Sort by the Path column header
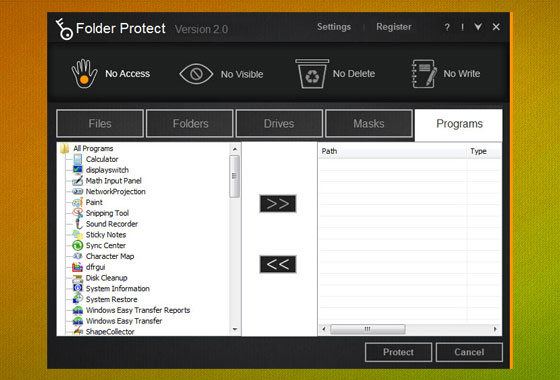Viewport: 560px width, 380px height. 392,151
